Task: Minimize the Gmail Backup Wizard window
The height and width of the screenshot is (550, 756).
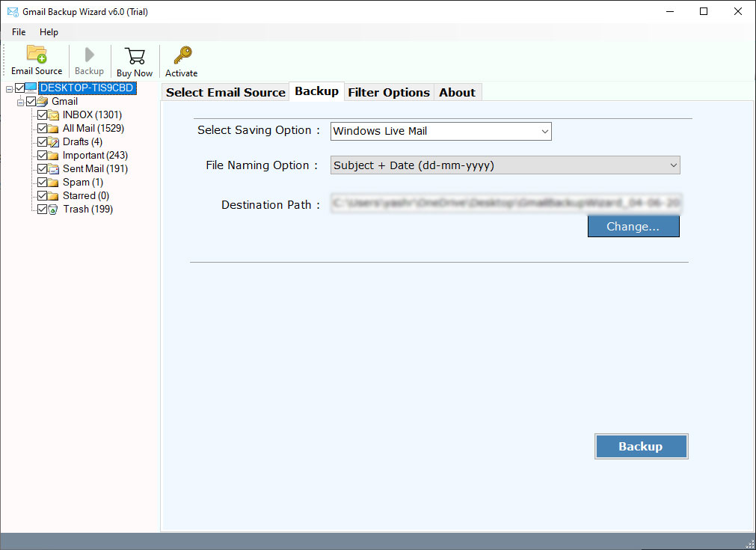Action: pyautogui.click(x=670, y=11)
